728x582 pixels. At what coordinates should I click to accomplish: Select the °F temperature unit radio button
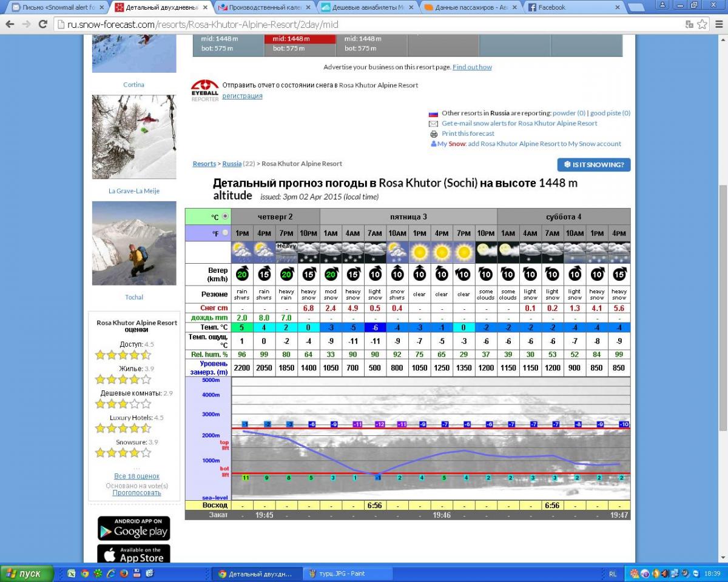click(225, 233)
